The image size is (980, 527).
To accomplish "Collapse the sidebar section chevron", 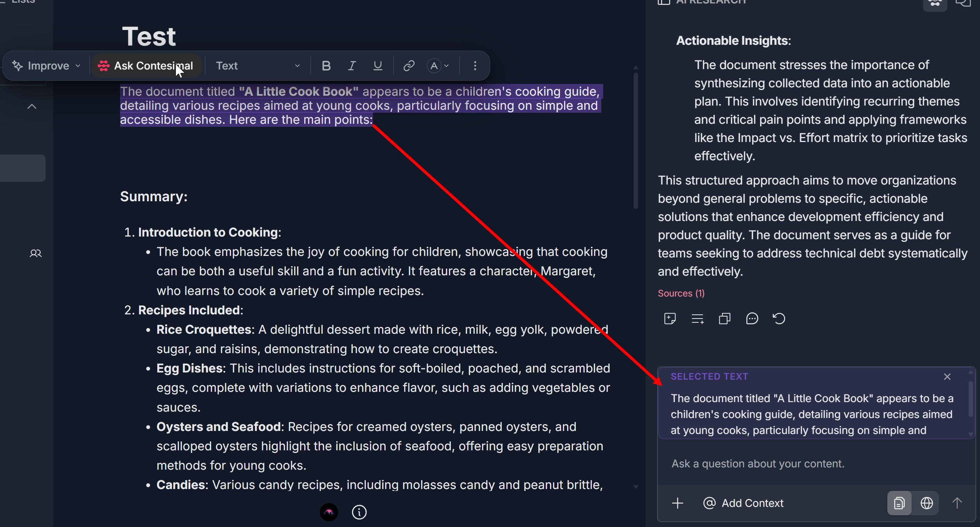I will click(x=32, y=107).
